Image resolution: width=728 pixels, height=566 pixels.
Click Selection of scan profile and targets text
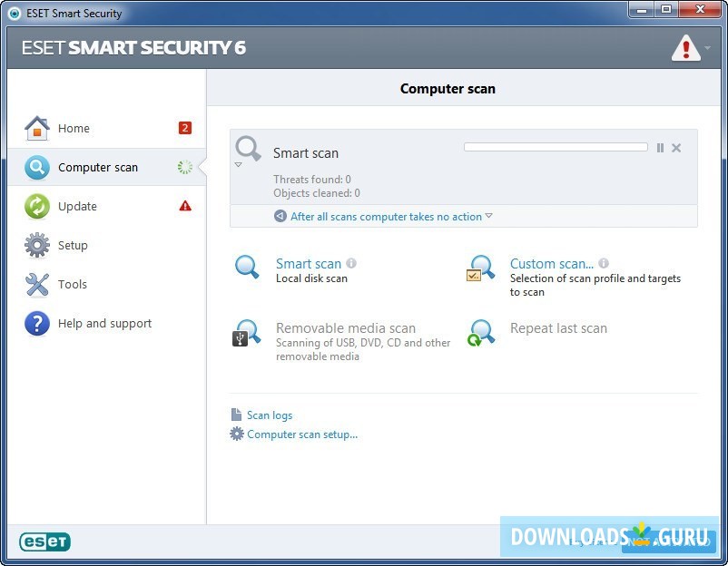coord(595,285)
